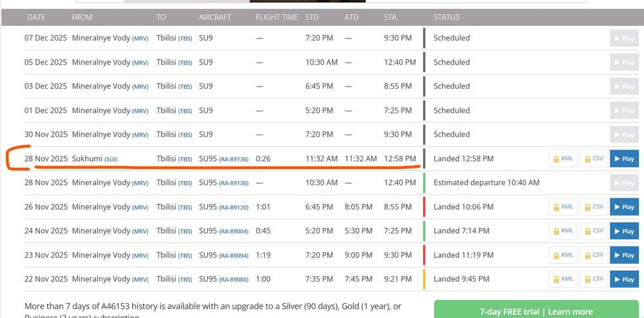644x318 pixels.
Task: Click the STATUS column header
Action: point(446,17)
